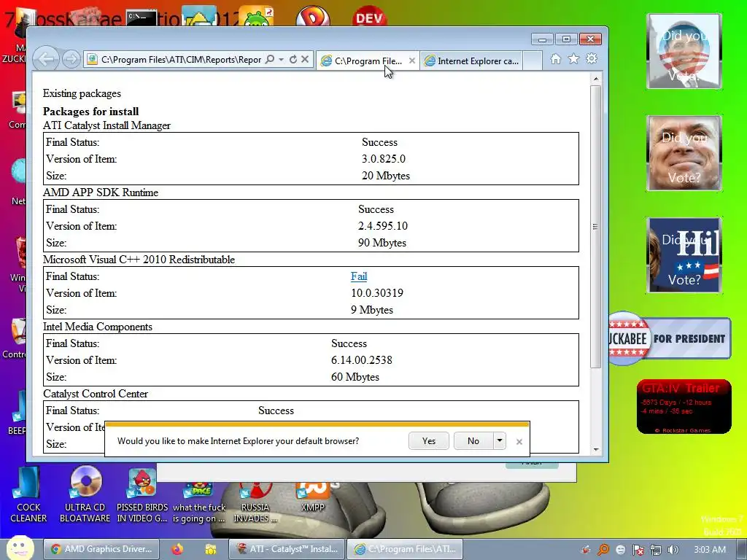Click the scrollbar down arrow
This screenshot has height=560, width=747.
(x=595, y=449)
